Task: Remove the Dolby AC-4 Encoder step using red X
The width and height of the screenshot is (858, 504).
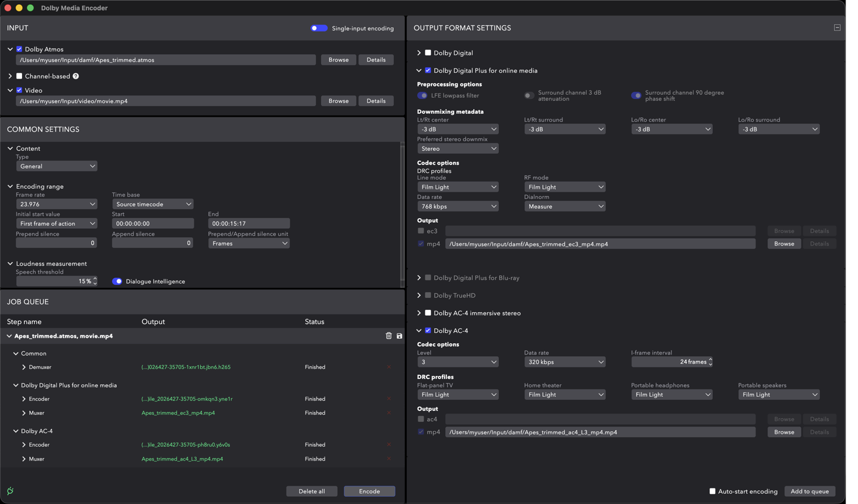Action: 389,444
